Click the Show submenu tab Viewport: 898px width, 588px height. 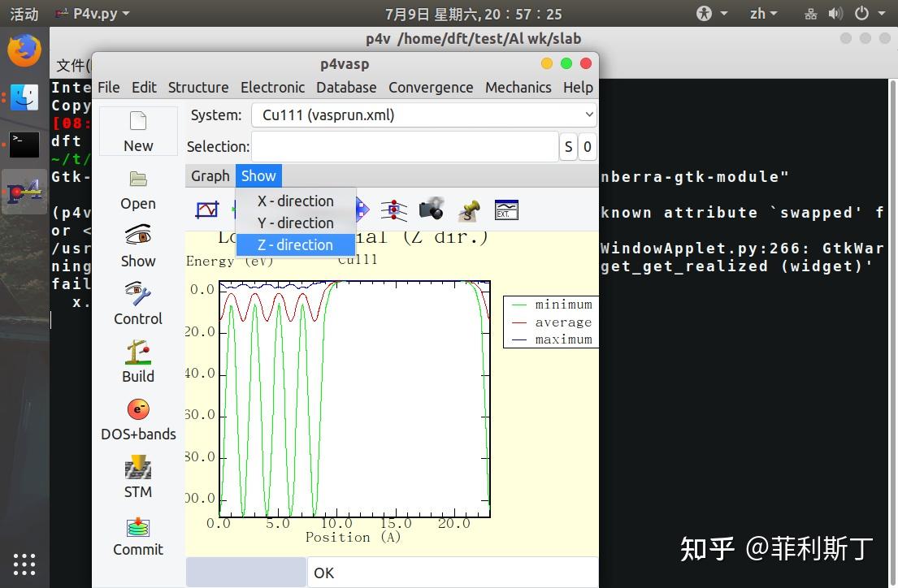point(258,175)
